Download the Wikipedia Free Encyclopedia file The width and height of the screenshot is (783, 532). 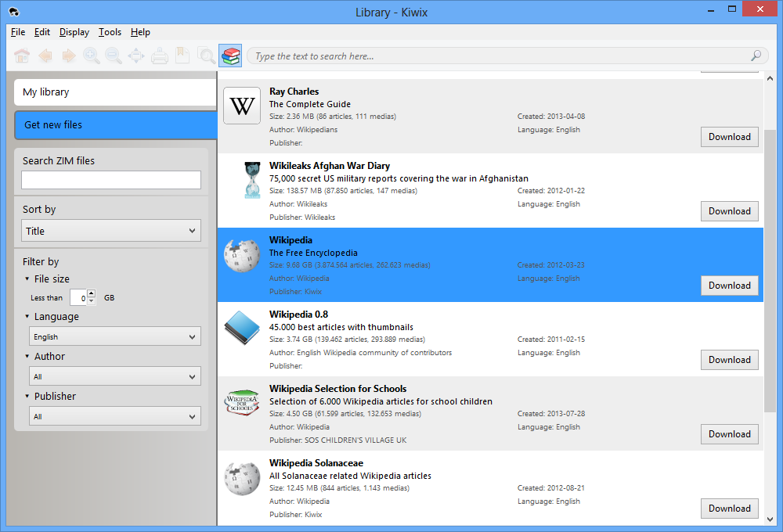click(x=729, y=286)
